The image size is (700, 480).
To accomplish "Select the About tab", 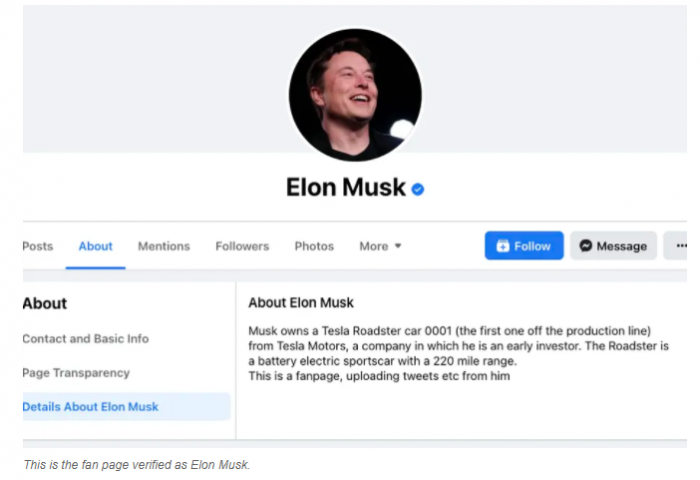I will [96, 246].
